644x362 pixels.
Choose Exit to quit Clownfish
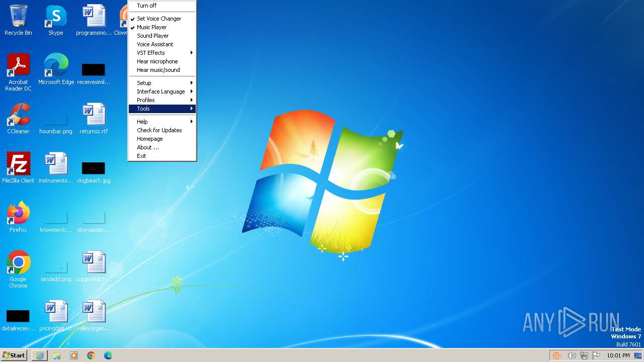pyautogui.click(x=162, y=156)
